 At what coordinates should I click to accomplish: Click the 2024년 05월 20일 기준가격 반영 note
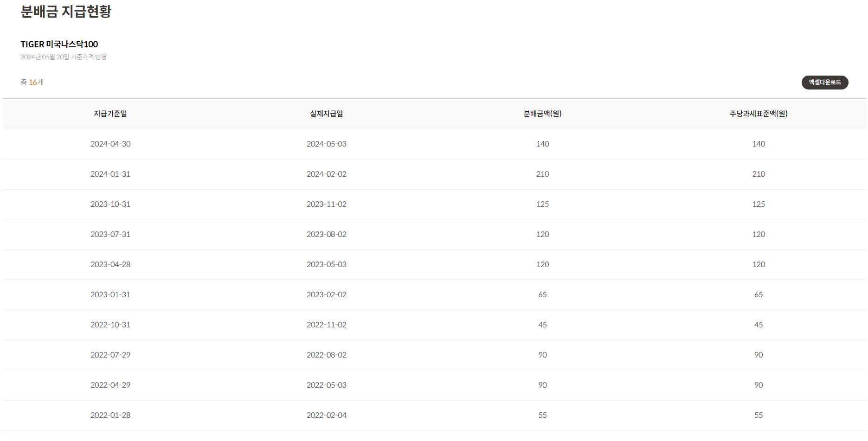(x=64, y=57)
